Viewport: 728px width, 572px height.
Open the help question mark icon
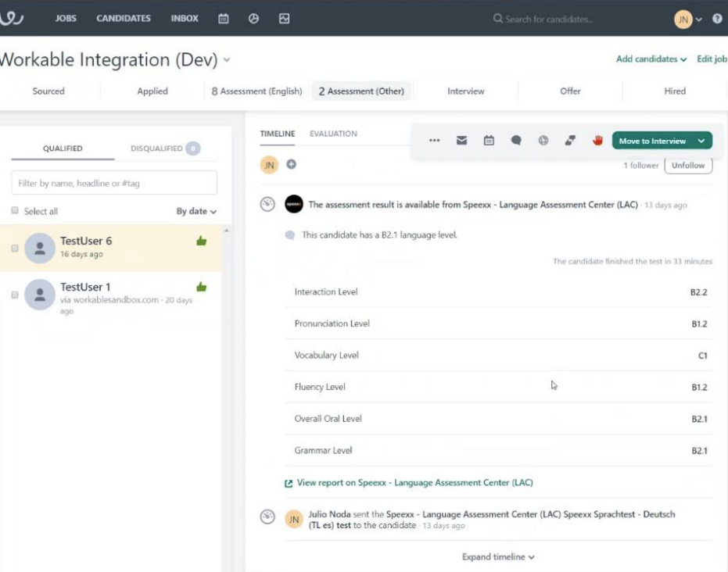tap(717, 19)
